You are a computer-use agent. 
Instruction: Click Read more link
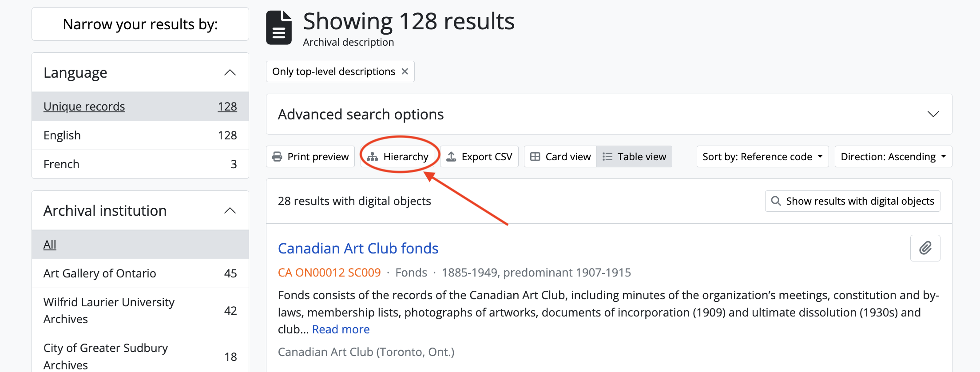tap(341, 329)
